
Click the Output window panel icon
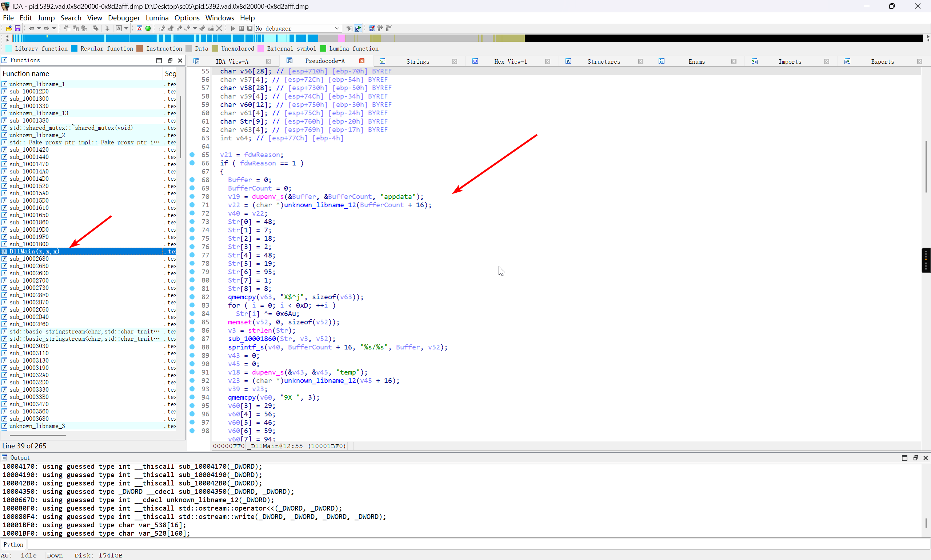[x=4, y=457]
